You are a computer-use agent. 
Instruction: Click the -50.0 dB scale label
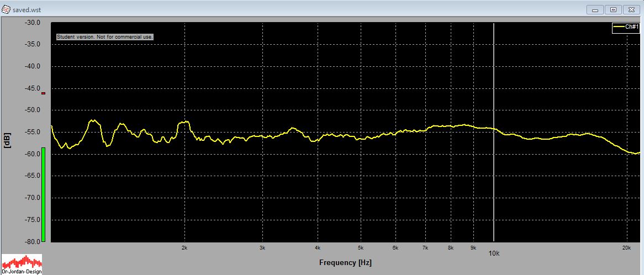click(x=32, y=110)
